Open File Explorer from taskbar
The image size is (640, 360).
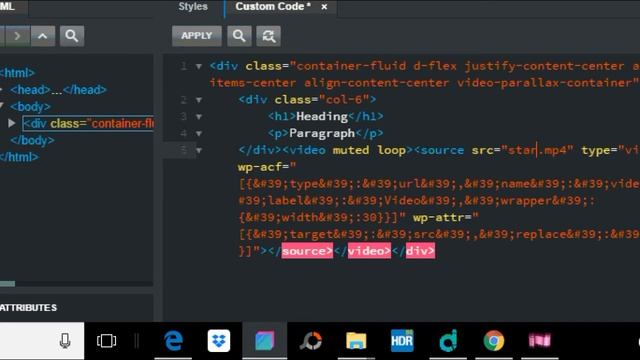(356, 341)
